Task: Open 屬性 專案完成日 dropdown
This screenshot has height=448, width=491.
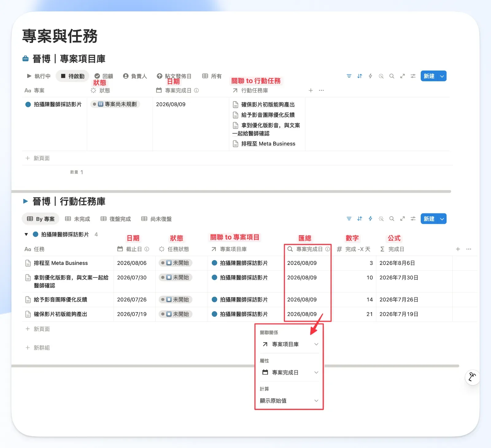Action: click(x=289, y=372)
